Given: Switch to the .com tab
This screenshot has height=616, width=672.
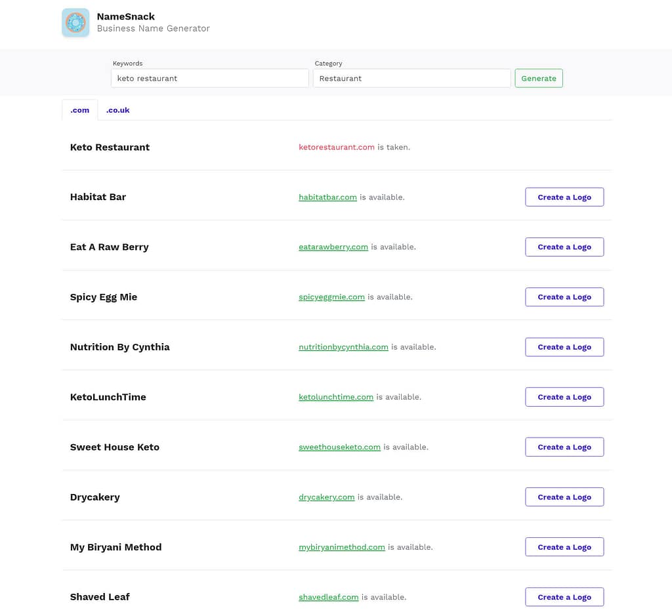Looking at the screenshot, I should tap(80, 110).
